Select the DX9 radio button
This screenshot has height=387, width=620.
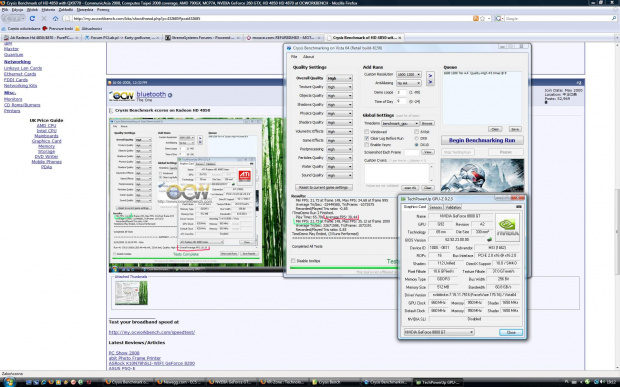[x=416, y=138]
